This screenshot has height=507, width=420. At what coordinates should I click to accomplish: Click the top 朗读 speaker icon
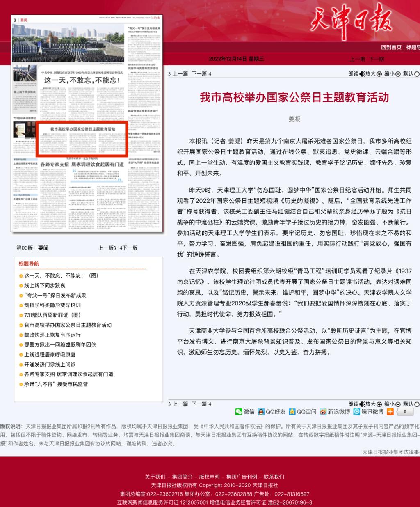click(x=362, y=74)
